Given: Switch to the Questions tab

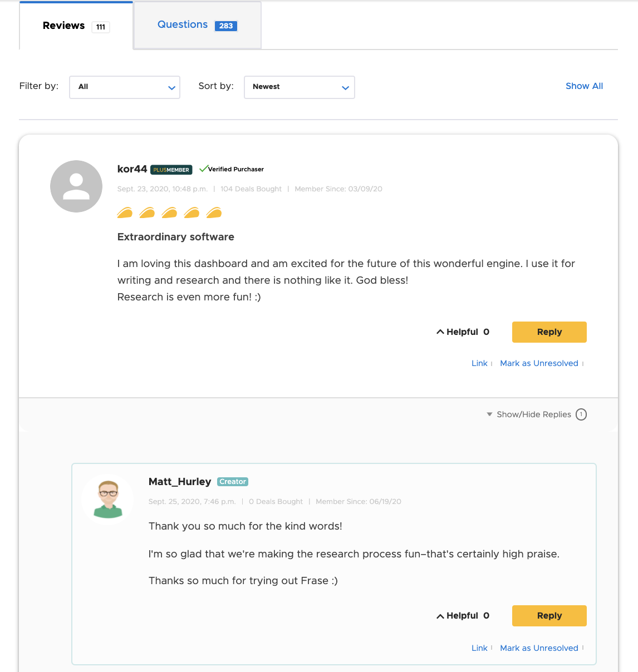Looking at the screenshot, I should pos(198,25).
